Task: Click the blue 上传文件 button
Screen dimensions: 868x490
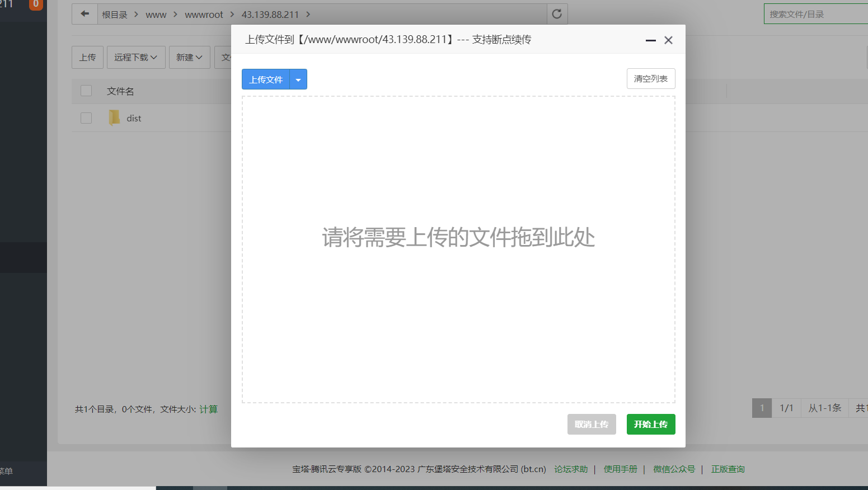Action: pos(266,79)
